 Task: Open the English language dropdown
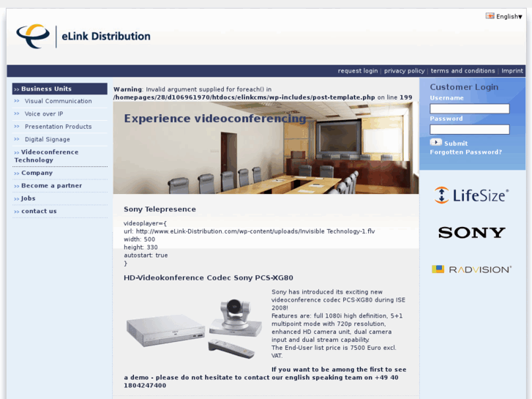coord(509,16)
